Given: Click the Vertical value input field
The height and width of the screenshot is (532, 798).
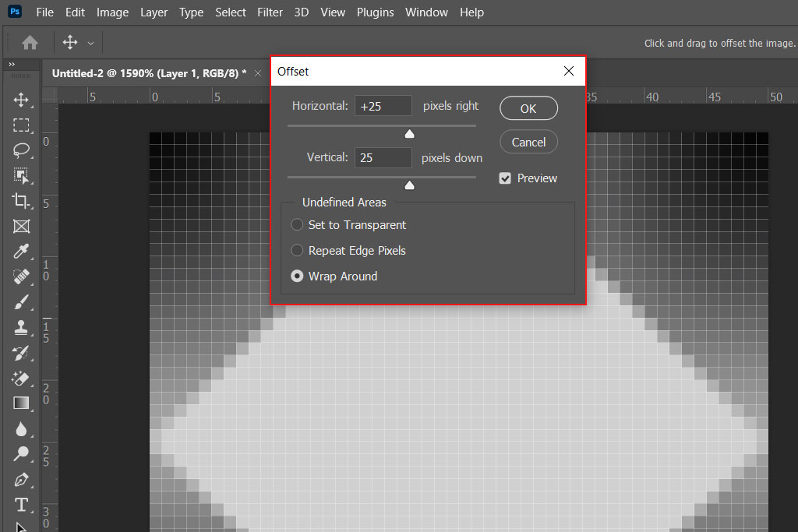Looking at the screenshot, I should pos(383,157).
